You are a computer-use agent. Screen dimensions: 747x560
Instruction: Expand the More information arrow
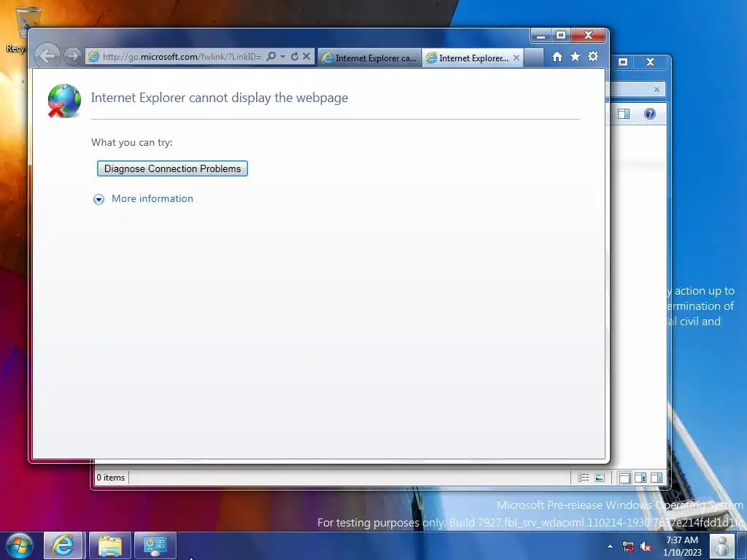98,199
